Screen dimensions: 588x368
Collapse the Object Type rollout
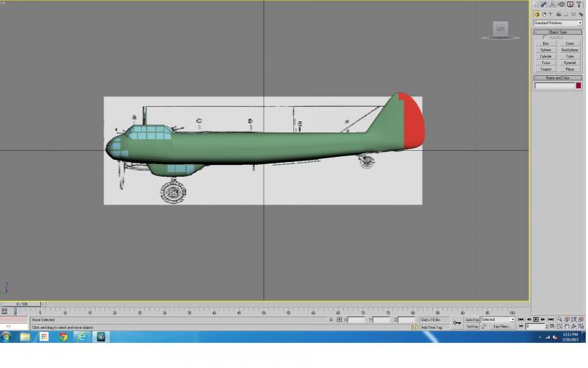(x=558, y=32)
